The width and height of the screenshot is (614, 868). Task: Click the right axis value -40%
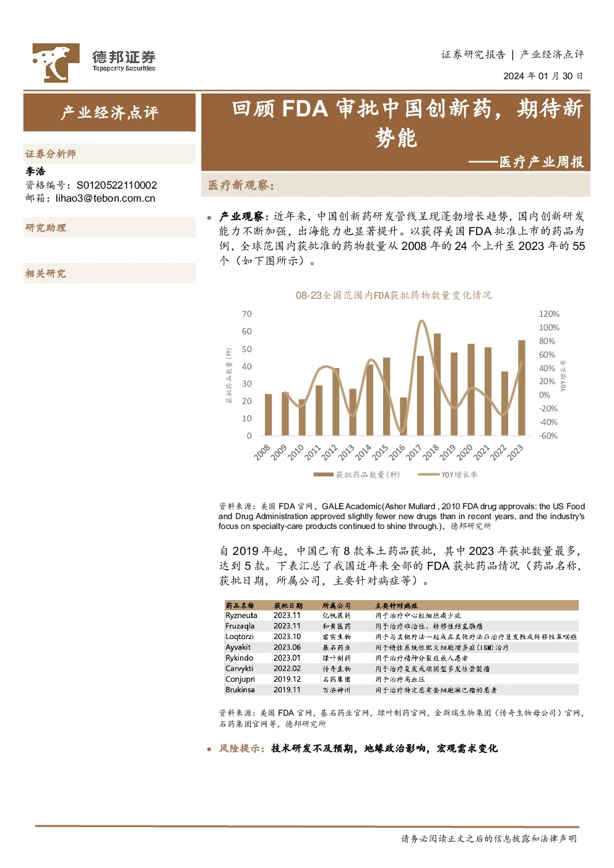click(x=548, y=423)
